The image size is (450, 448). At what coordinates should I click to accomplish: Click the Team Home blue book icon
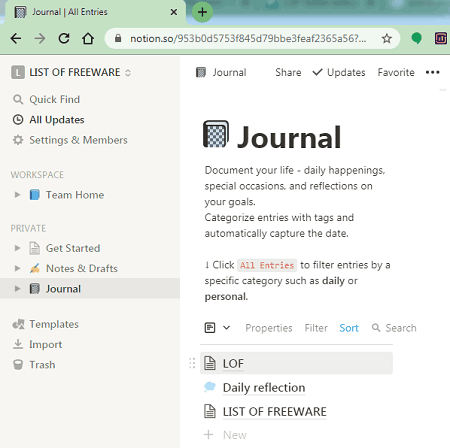click(35, 195)
